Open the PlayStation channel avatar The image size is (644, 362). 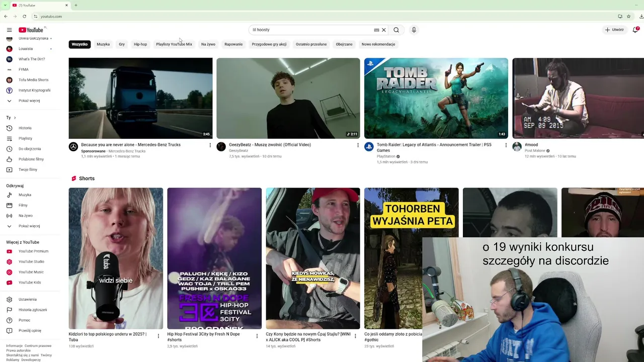click(x=369, y=146)
